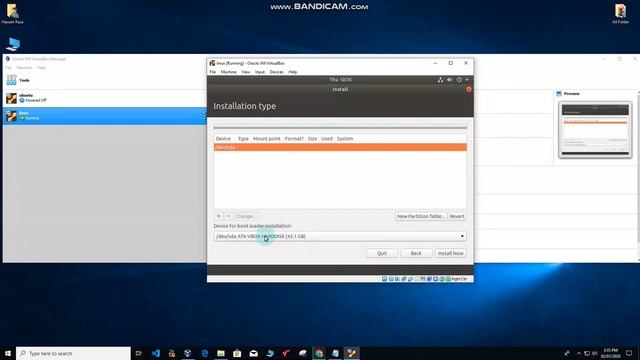Click the taskbar clock and date
Screen dimensions: 640x360
click(610, 353)
